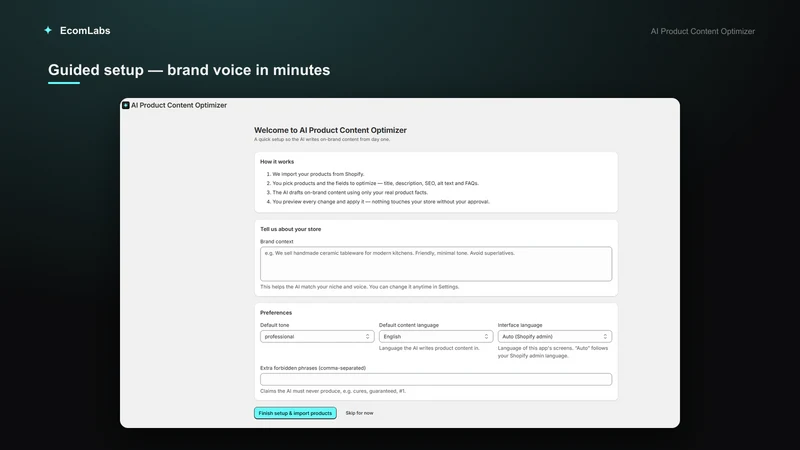The width and height of the screenshot is (800, 450).
Task: Click the 'How it works' heading
Action: pyautogui.click(x=277, y=162)
